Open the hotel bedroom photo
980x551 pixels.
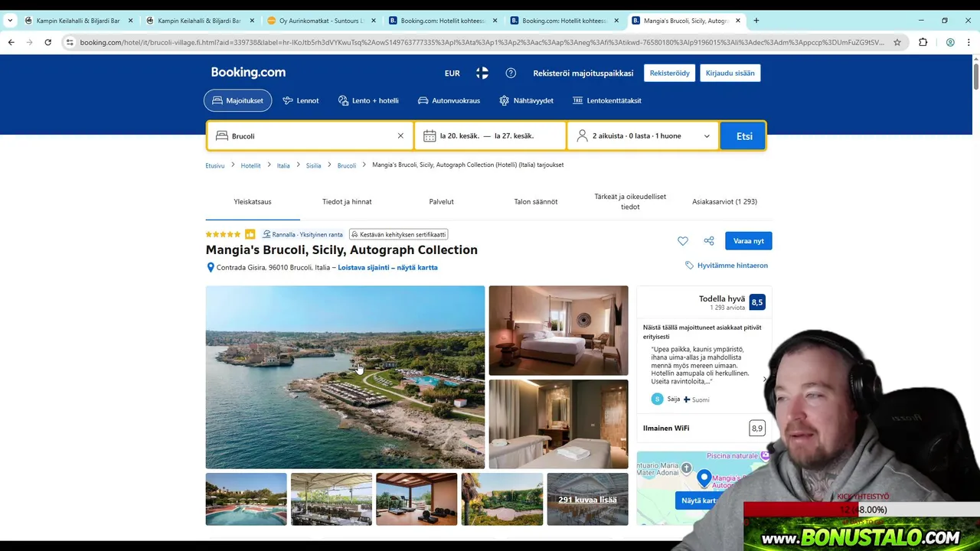[559, 331]
